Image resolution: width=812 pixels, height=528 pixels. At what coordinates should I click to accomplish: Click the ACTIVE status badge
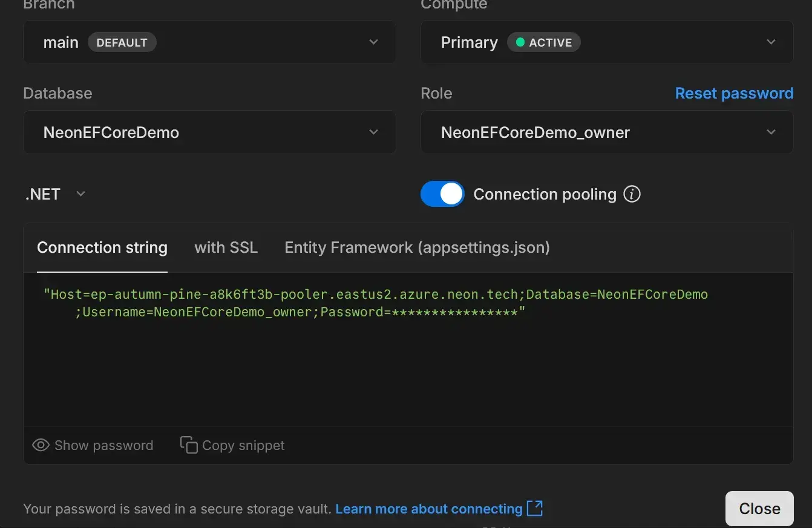tap(543, 42)
